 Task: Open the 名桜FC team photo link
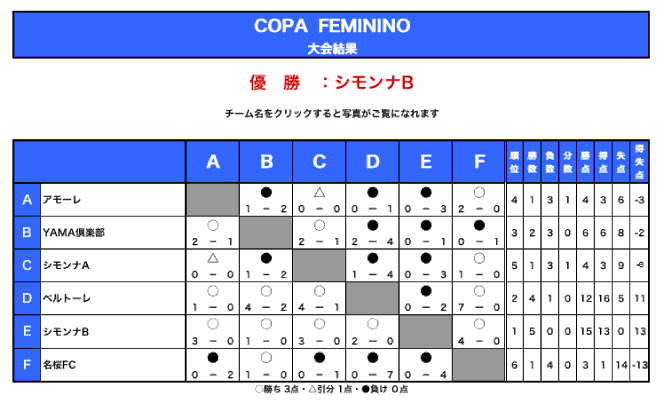click(60, 364)
